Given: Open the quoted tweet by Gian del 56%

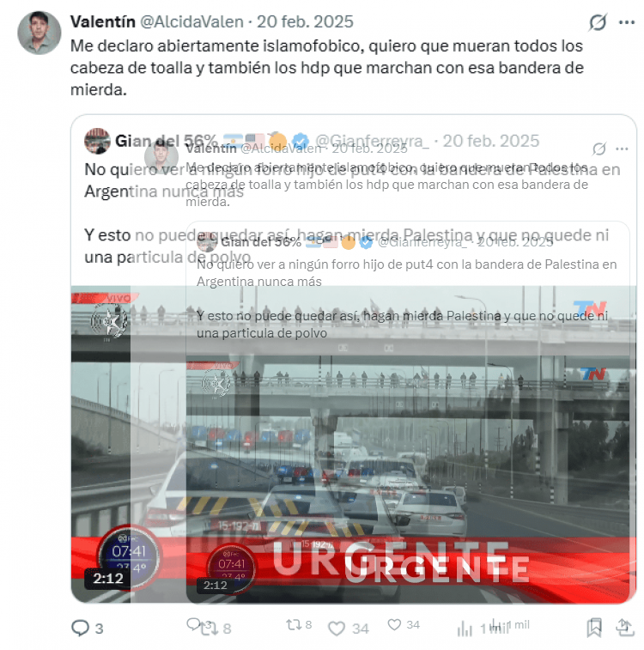Looking at the screenshot, I should click(x=354, y=359).
